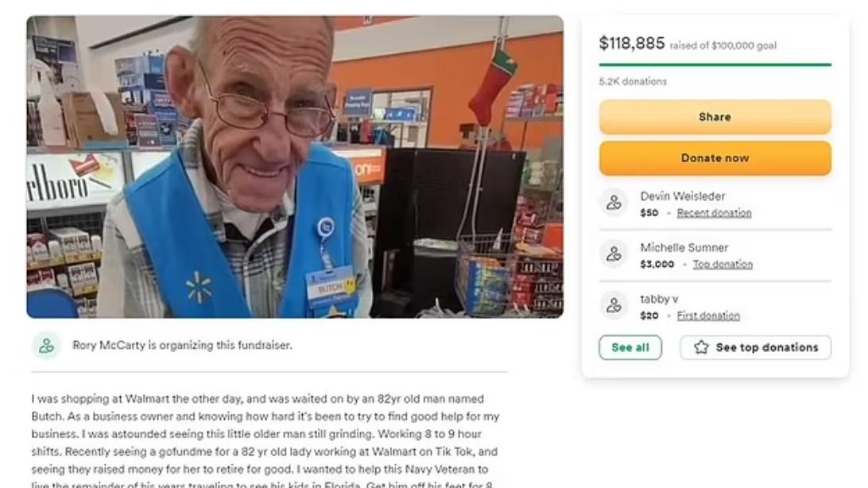
Task: Click the tabby v donor name
Action: (x=659, y=300)
